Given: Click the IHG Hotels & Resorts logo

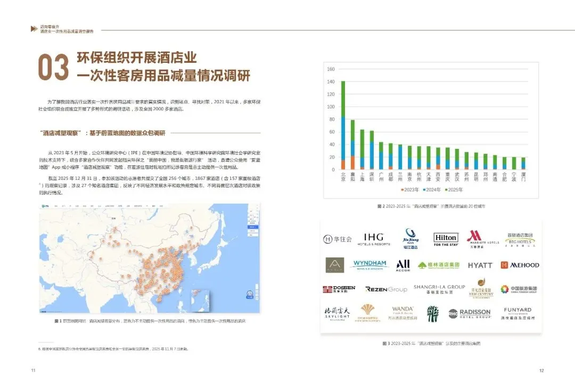Looking at the screenshot, I should pos(373,239).
